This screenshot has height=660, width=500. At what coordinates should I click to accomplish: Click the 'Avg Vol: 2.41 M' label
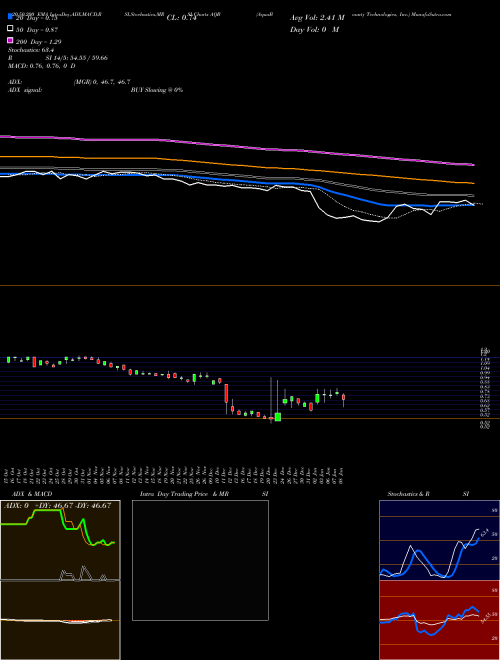click(317, 18)
